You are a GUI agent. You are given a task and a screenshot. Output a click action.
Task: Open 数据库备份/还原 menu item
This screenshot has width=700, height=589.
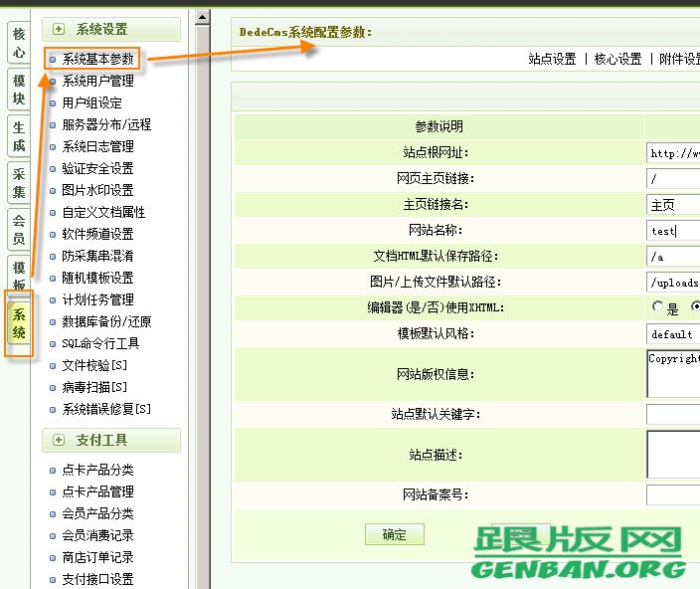click(106, 321)
